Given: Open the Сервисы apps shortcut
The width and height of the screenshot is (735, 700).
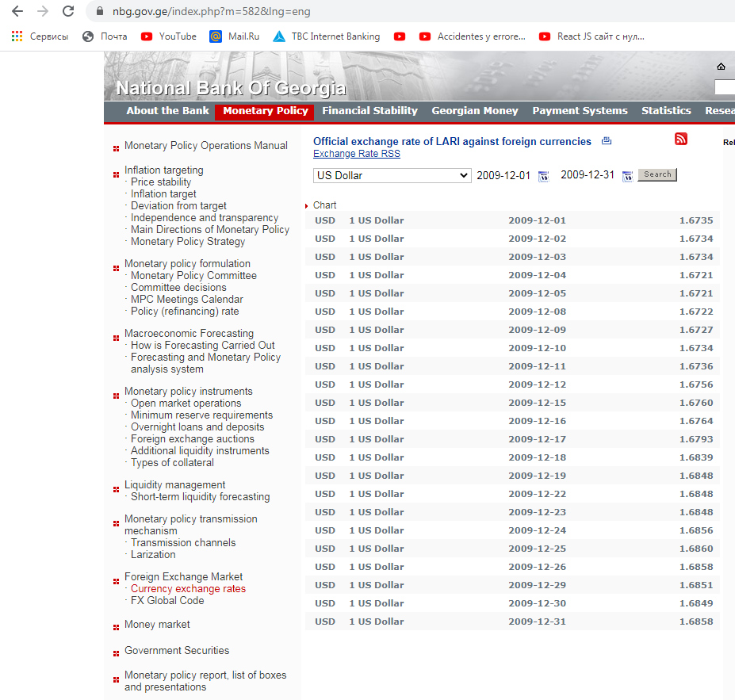Looking at the screenshot, I should [x=40, y=36].
